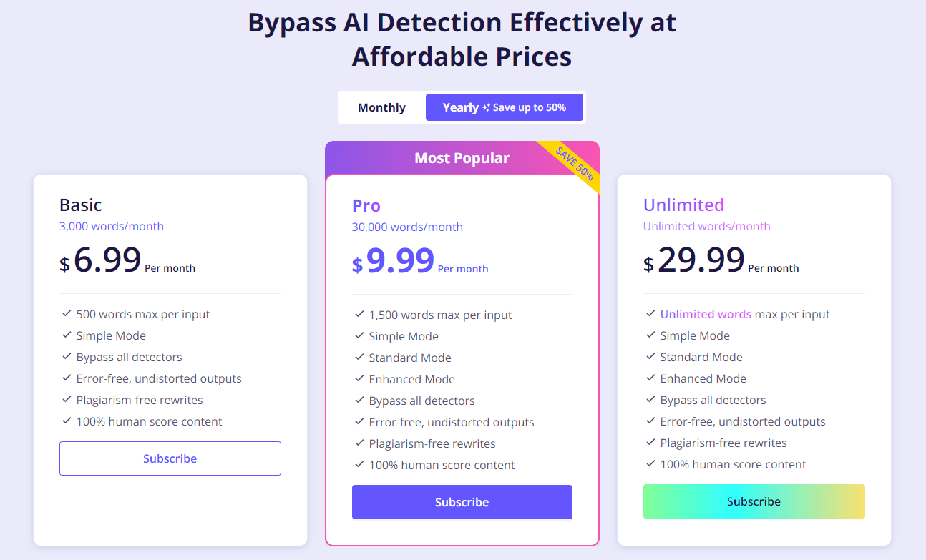Click the Unlimited plan title
This screenshot has width=926, height=560.
coord(683,205)
